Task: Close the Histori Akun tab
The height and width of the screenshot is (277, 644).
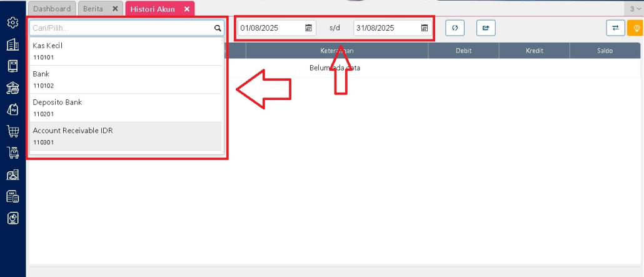Action: 186,9
